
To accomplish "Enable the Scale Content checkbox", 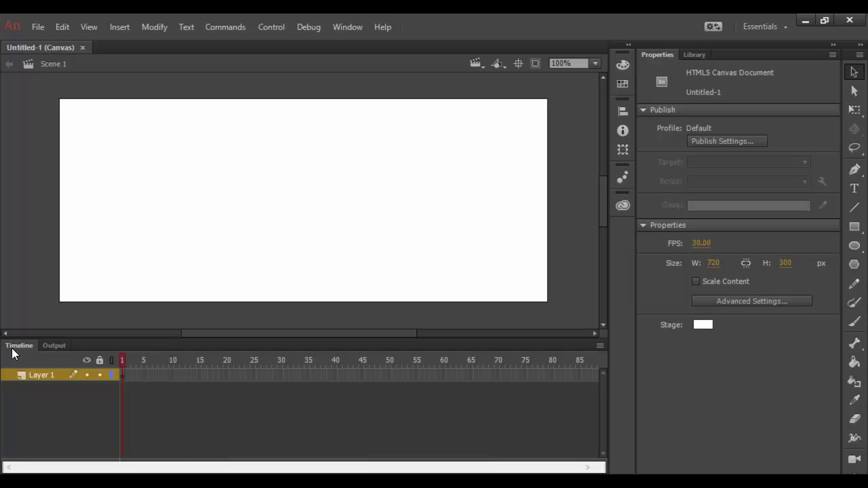I will pyautogui.click(x=696, y=281).
